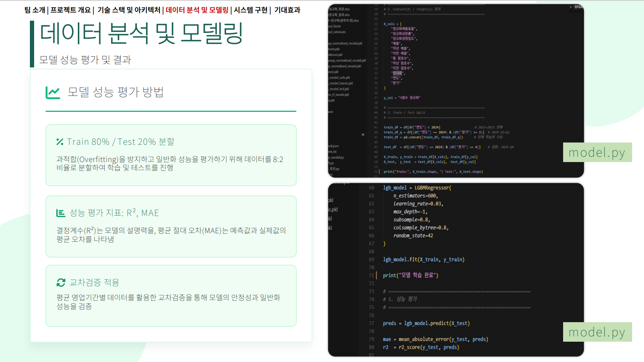Screen dimensions: 644x362
Task: Click the model.py label on the upper screenshot
Action: pos(597,152)
